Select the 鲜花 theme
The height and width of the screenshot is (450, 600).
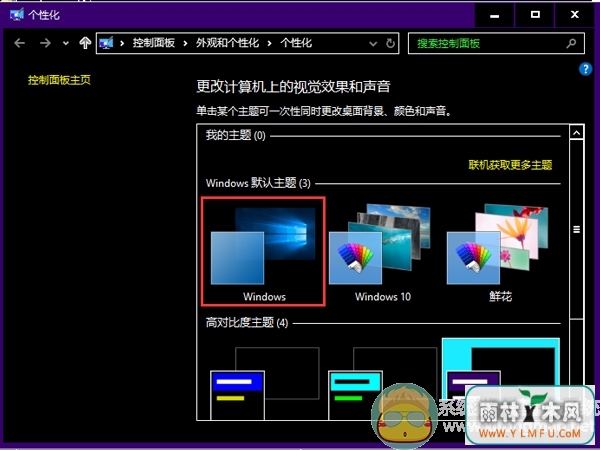pyautogui.click(x=500, y=253)
